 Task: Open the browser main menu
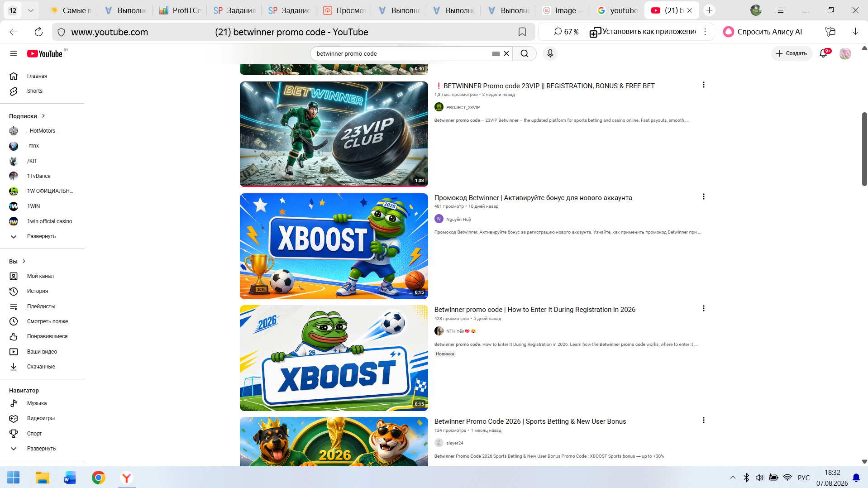pyautogui.click(x=781, y=10)
